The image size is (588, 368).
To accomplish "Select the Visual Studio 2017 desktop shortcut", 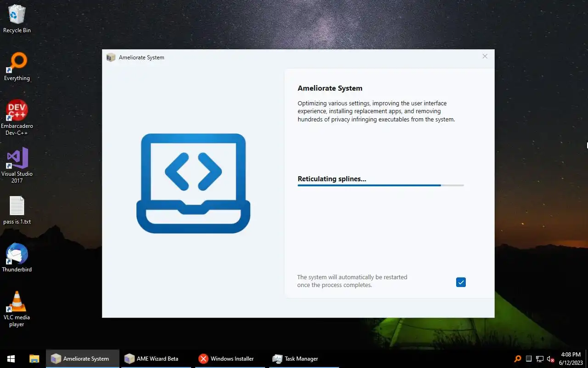I will pos(17,165).
